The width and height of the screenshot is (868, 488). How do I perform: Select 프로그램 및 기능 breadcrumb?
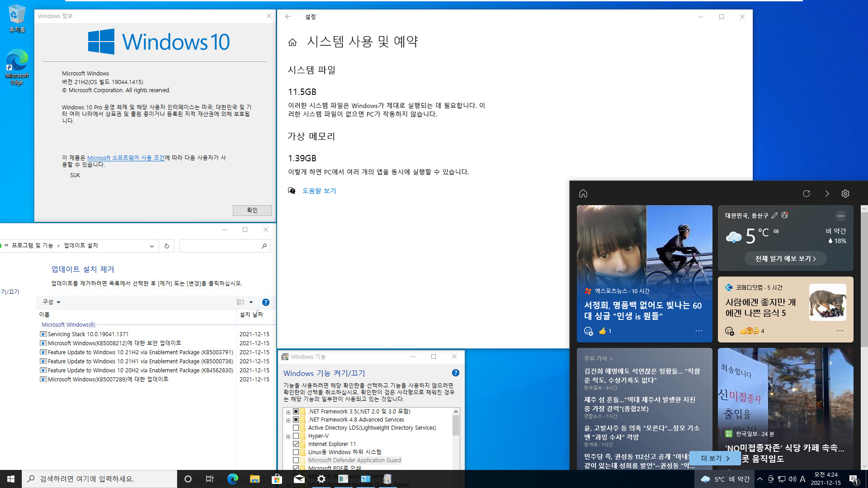pyautogui.click(x=33, y=245)
